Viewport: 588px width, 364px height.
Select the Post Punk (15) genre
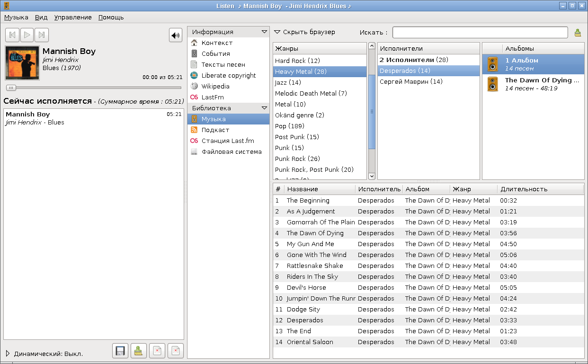[x=320, y=137]
